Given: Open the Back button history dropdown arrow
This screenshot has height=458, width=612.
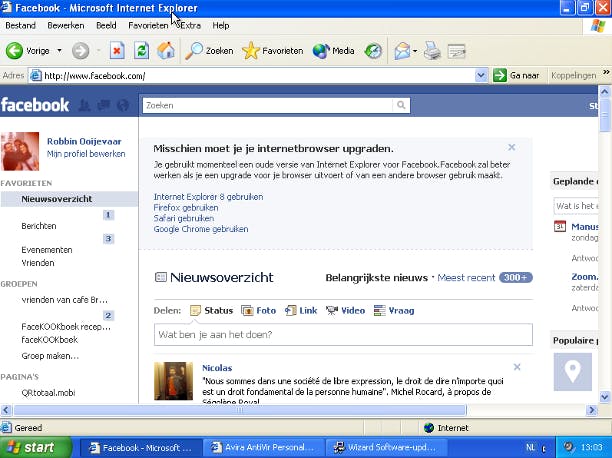Looking at the screenshot, I should (59, 51).
